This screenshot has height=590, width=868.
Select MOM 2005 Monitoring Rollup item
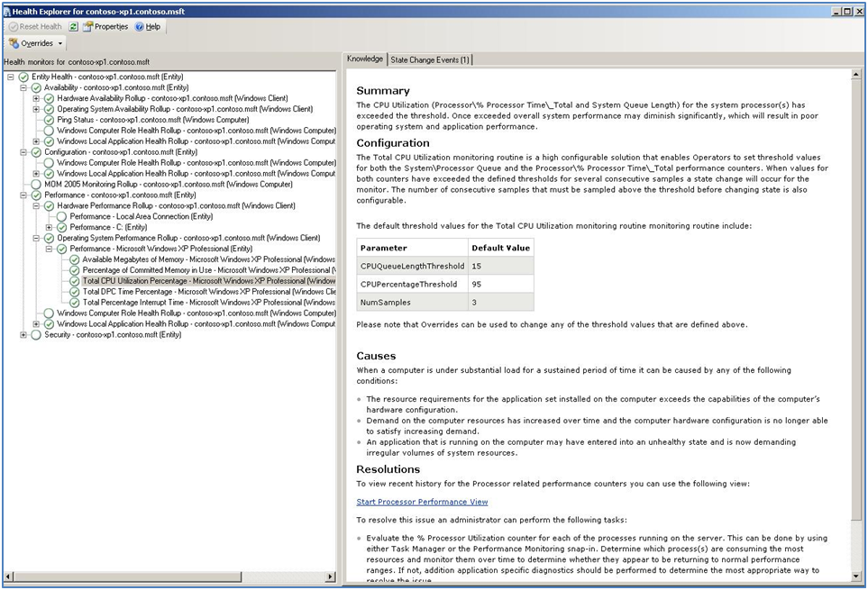click(x=169, y=184)
